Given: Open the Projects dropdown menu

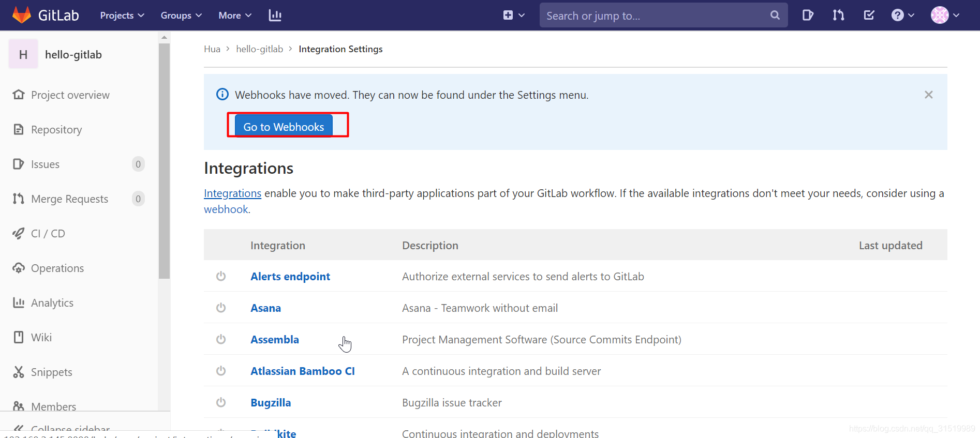Looking at the screenshot, I should [x=122, y=16].
